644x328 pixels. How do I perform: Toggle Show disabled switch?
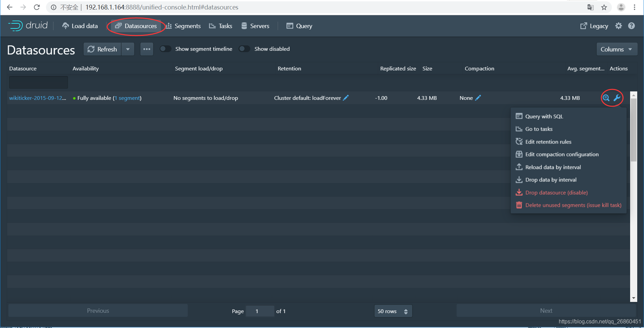pyautogui.click(x=244, y=49)
